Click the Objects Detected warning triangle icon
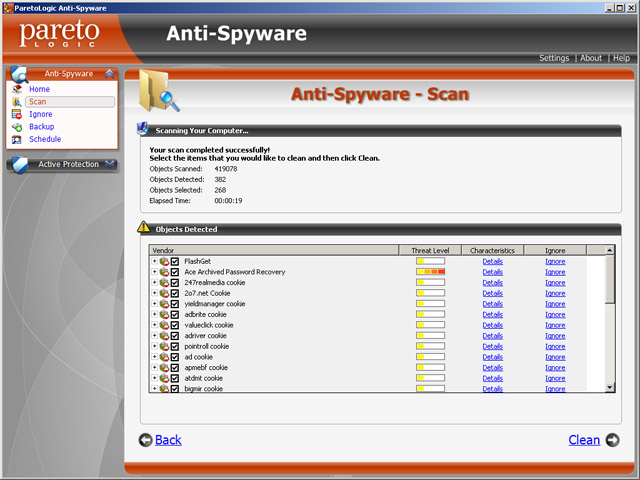640x480 pixels. 144,227
